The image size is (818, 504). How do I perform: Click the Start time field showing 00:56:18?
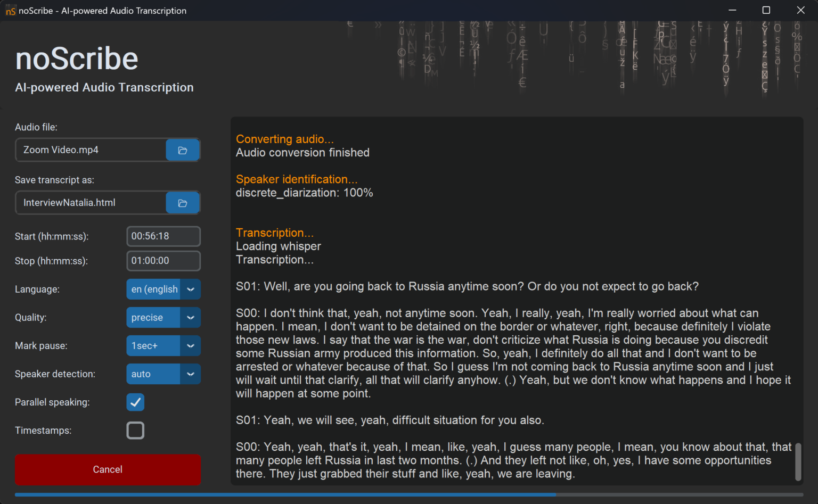coord(163,236)
